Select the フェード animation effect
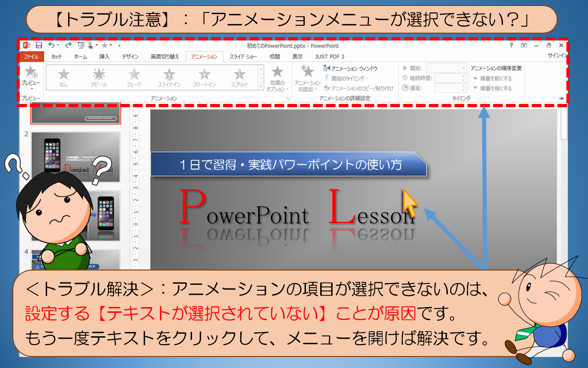Viewport: 588px width, 368px height. point(134,77)
